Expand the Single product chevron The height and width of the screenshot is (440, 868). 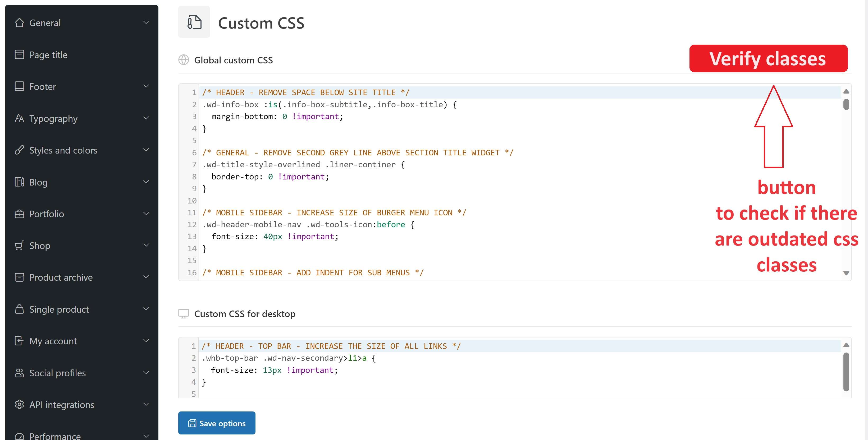tap(146, 309)
